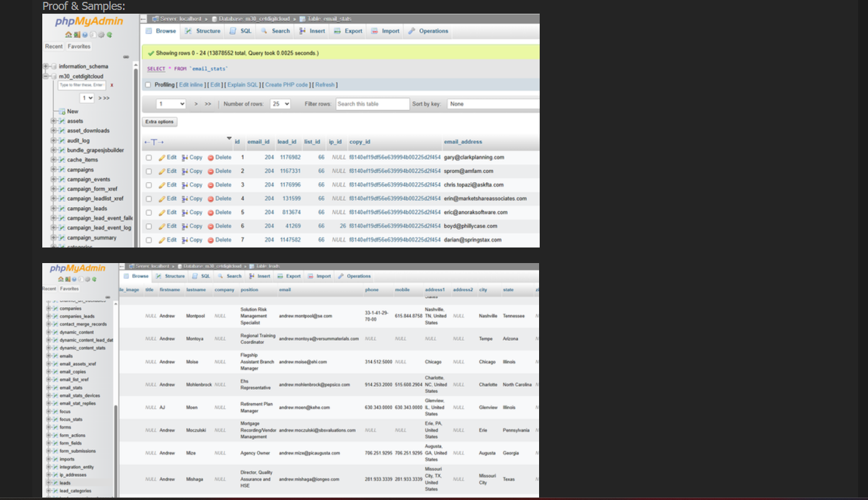Select the checkbox for row id 7

pos(149,240)
